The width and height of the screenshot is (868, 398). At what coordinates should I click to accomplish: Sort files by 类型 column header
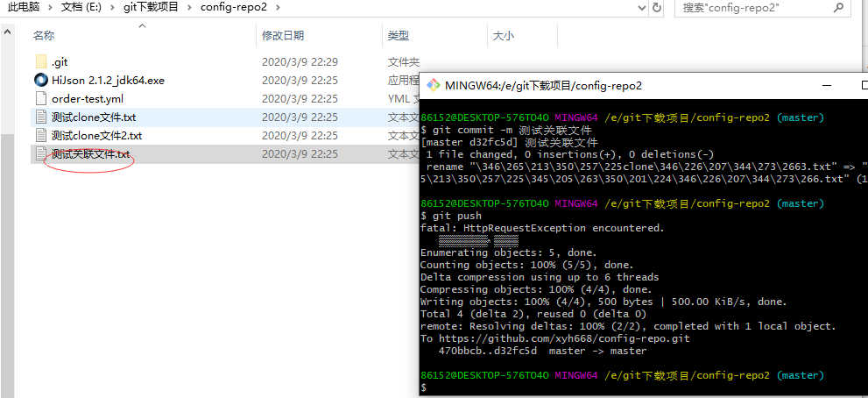(x=399, y=36)
